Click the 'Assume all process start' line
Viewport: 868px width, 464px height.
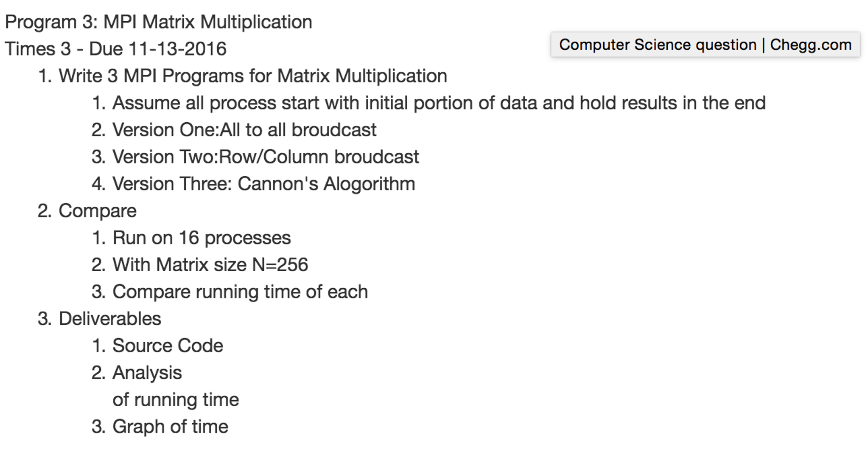(439, 103)
